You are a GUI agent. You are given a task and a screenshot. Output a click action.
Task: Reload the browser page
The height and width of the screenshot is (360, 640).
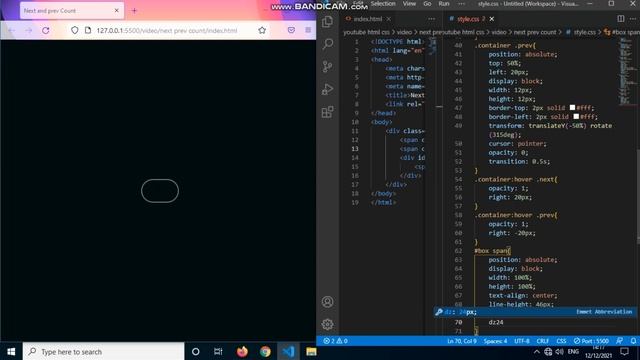coord(46,30)
